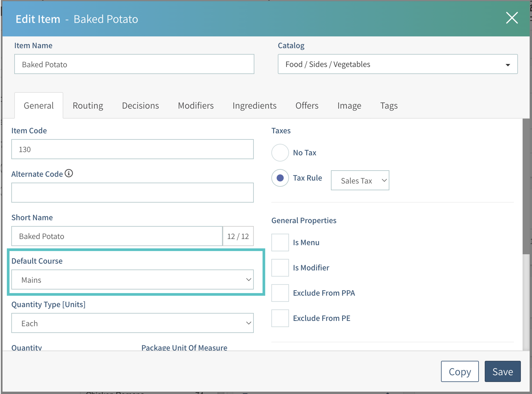The width and height of the screenshot is (532, 394).
Task: Switch to the Routing tab
Action: click(88, 106)
